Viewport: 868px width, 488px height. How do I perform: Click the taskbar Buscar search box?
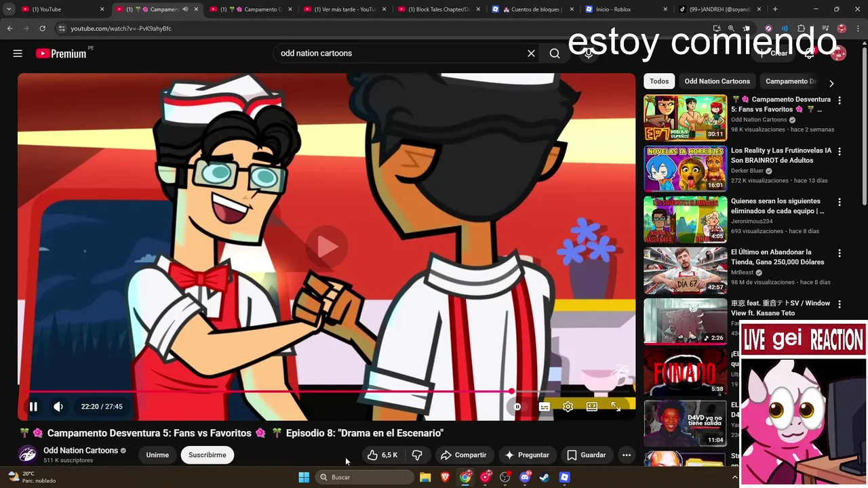(x=365, y=477)
